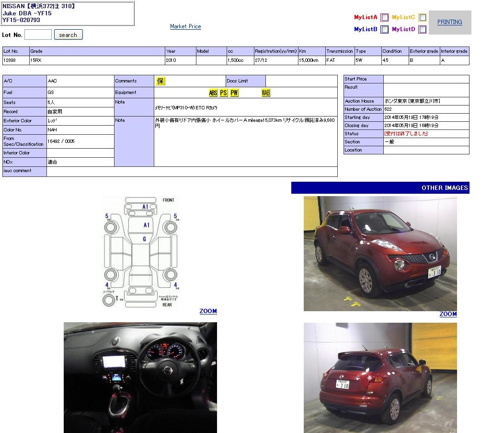Image resolution: width=504 pixels, height=433 pixels.
Task: Tick the MyListB checkbox
Action: click(x=385, y=29)
